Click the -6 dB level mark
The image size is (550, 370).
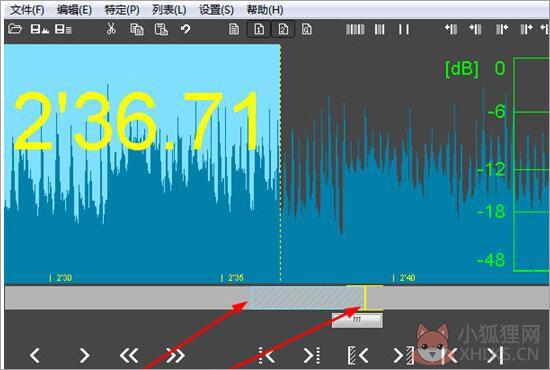point(497,112)
